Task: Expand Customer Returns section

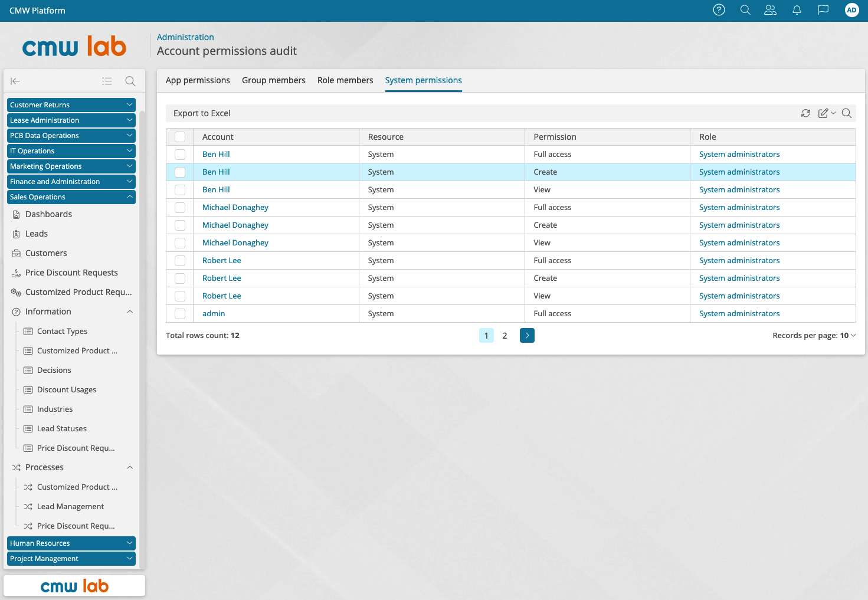Action: click(71, 104)
